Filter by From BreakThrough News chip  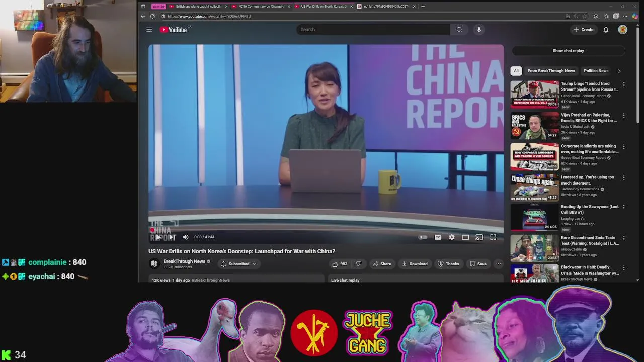tap(551, 71)
